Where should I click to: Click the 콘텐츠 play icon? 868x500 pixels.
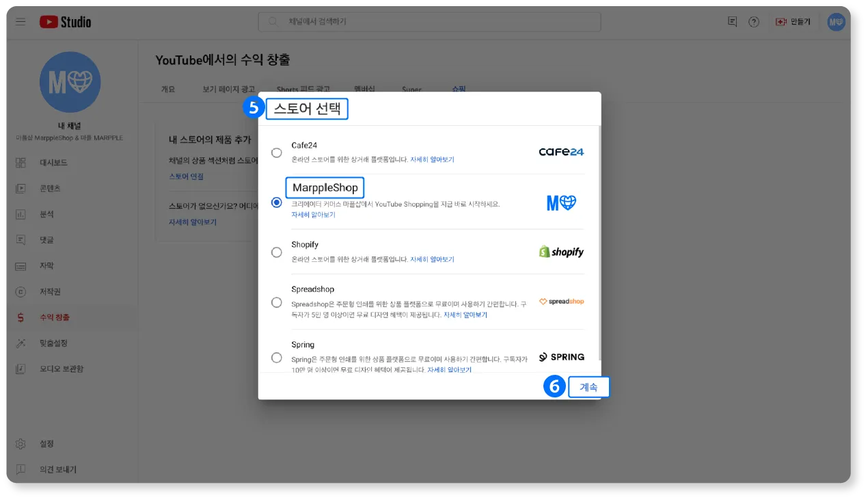[21, 188]
